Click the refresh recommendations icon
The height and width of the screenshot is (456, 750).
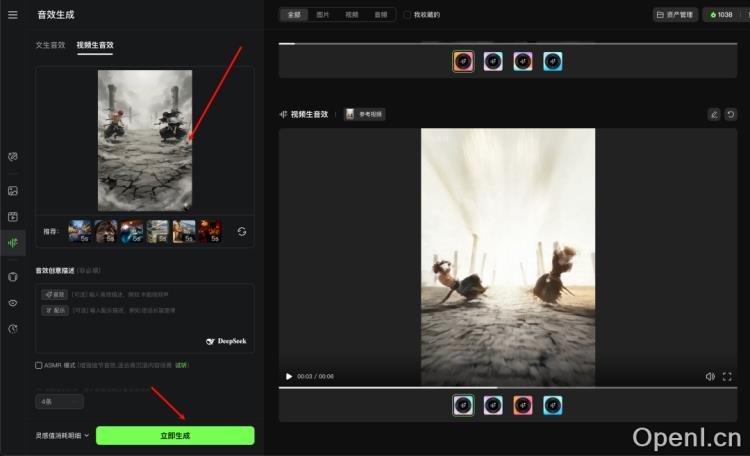coord(241,231)
